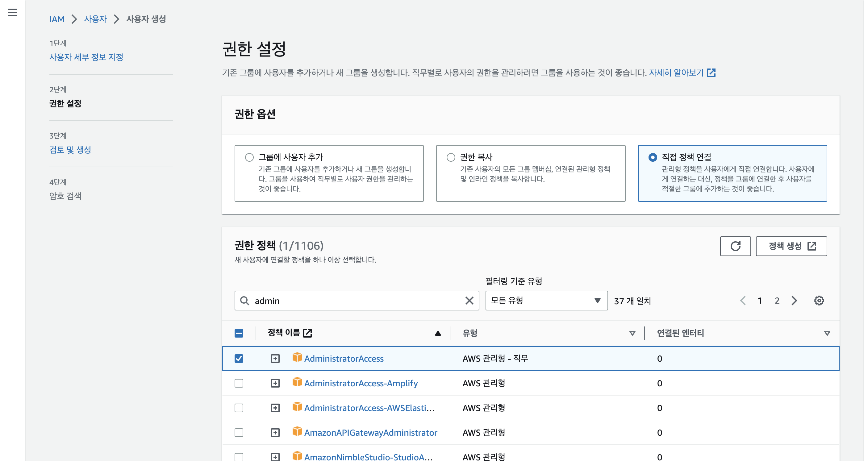
Task: Open table preferences gear icon
Action: click(819, 300)
